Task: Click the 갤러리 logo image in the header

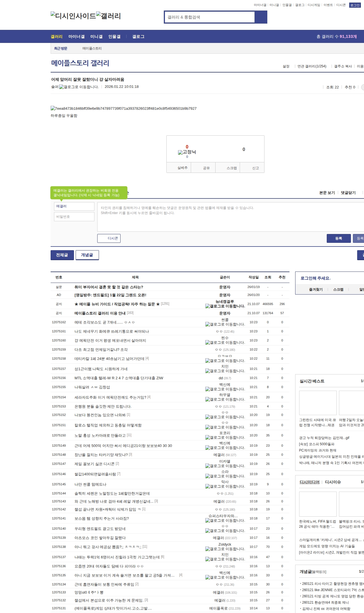Action: 108,16
